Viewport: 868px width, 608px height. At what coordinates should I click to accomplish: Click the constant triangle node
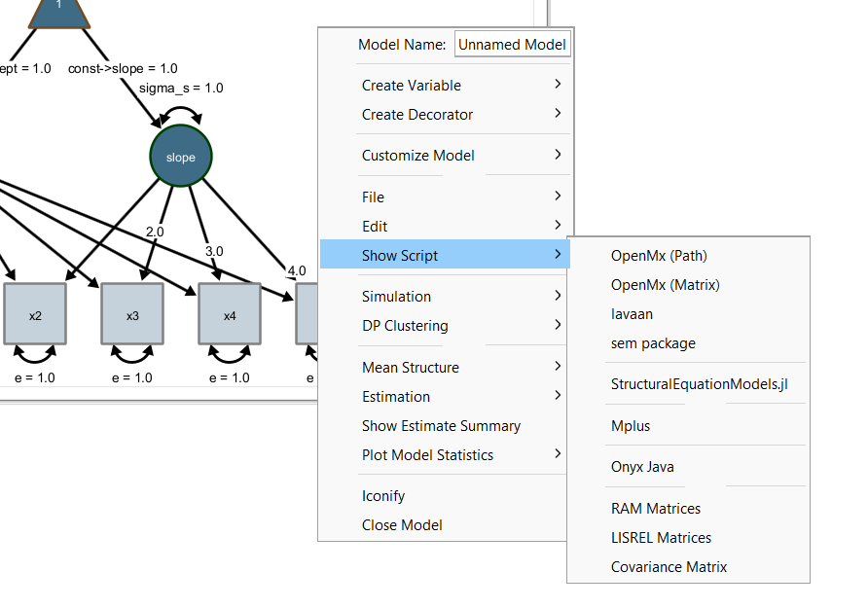pos(58,10)
